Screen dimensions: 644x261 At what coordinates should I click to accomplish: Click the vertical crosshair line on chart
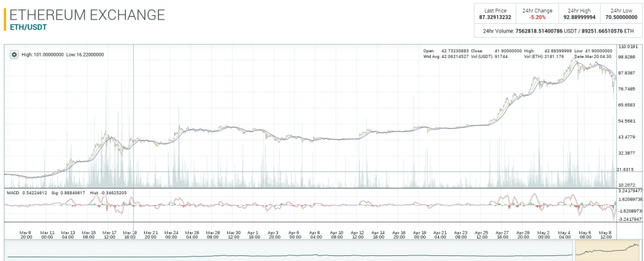(x=133, y=113)
